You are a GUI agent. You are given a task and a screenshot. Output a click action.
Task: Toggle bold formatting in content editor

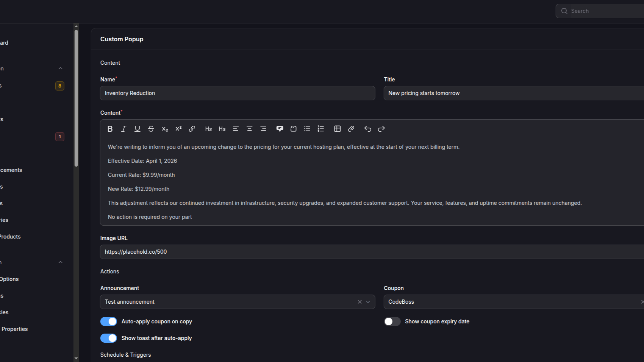110,129
